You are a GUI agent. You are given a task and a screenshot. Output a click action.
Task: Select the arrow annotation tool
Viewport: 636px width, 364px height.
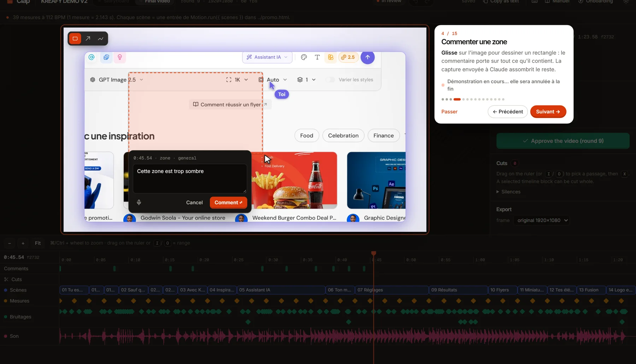88,39
